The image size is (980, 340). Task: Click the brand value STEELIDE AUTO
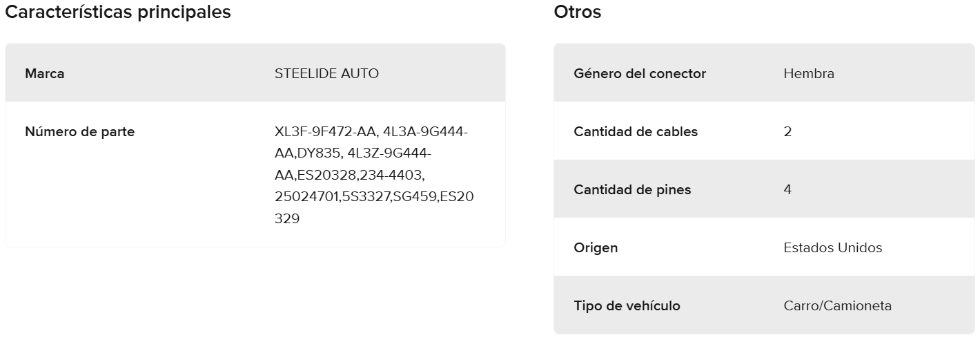[326, 73]
